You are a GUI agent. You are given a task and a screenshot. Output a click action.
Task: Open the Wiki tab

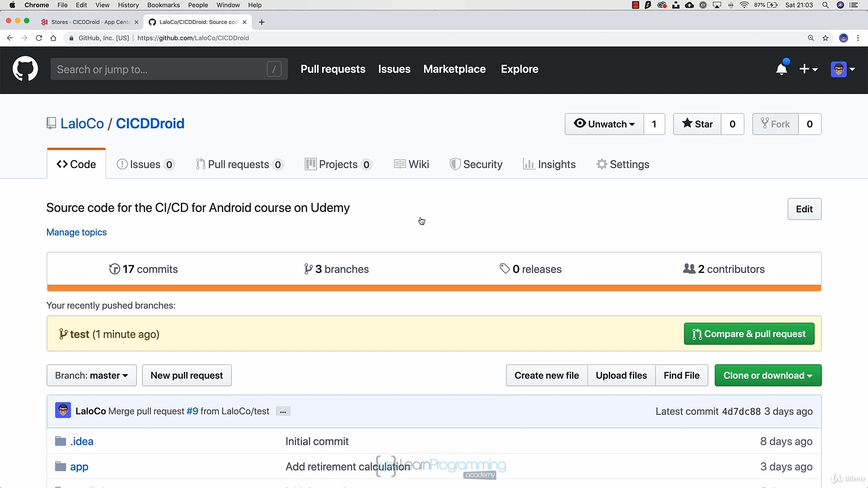411,164
